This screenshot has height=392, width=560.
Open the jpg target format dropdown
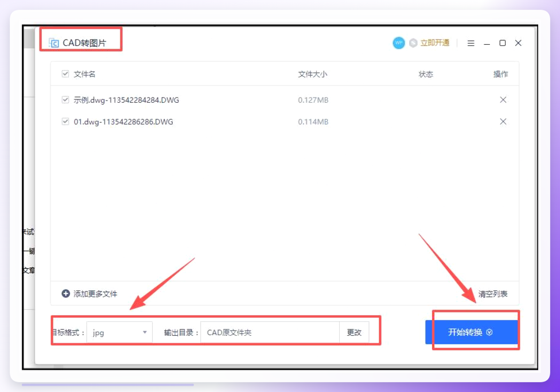pyautogui.click(x=119, y=332)
